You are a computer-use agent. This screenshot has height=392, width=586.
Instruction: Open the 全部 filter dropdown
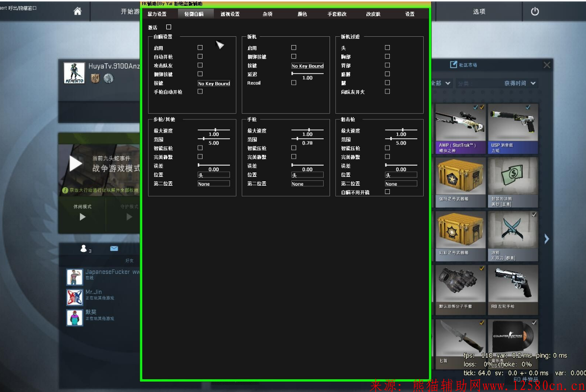pyautogui.click(x=440, y=83)
